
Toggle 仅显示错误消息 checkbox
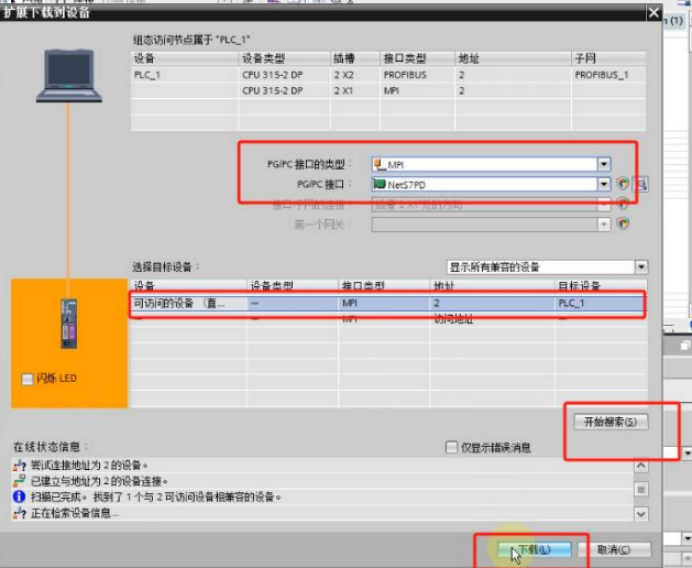451,447
